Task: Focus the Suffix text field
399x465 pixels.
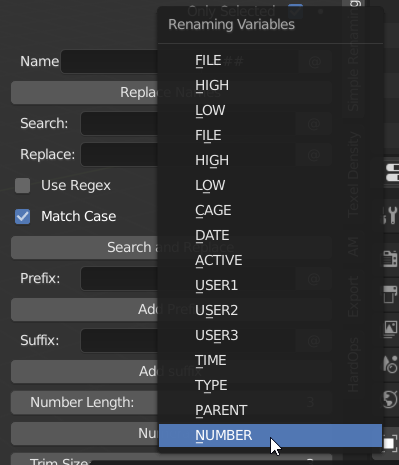Action: tap(119, 340)
